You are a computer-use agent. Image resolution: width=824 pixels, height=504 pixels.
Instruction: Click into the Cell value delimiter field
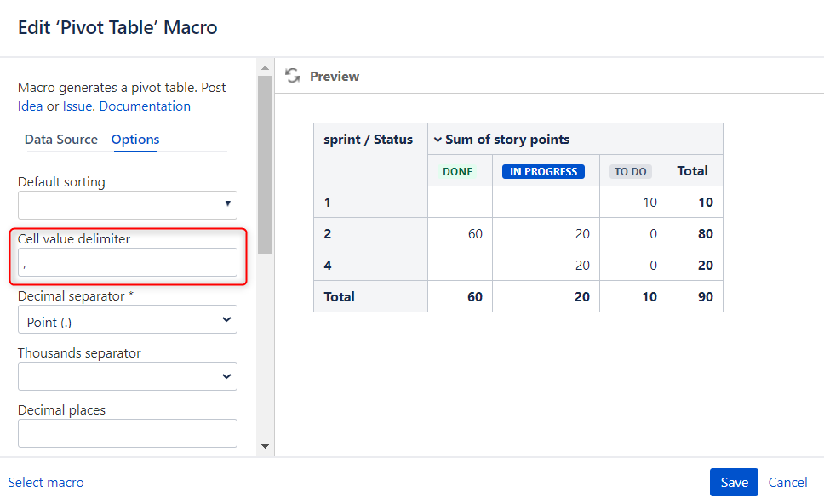coord(127,262)
